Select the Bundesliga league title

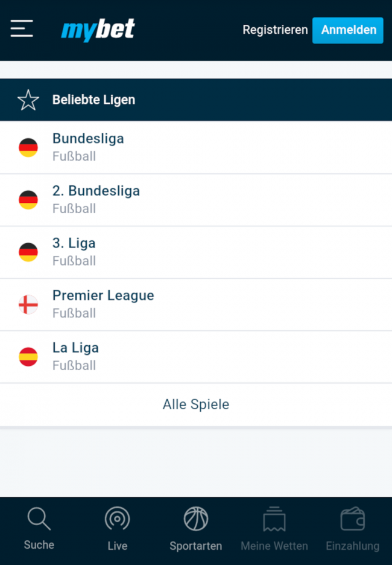click(88, 139)
